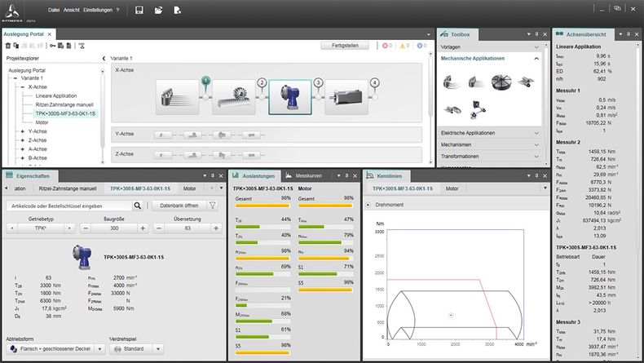Image resolution: width=644 pixels, height=363 pixels.
Task: Increase Baugröße with the plus button
Action: [143, 229]
